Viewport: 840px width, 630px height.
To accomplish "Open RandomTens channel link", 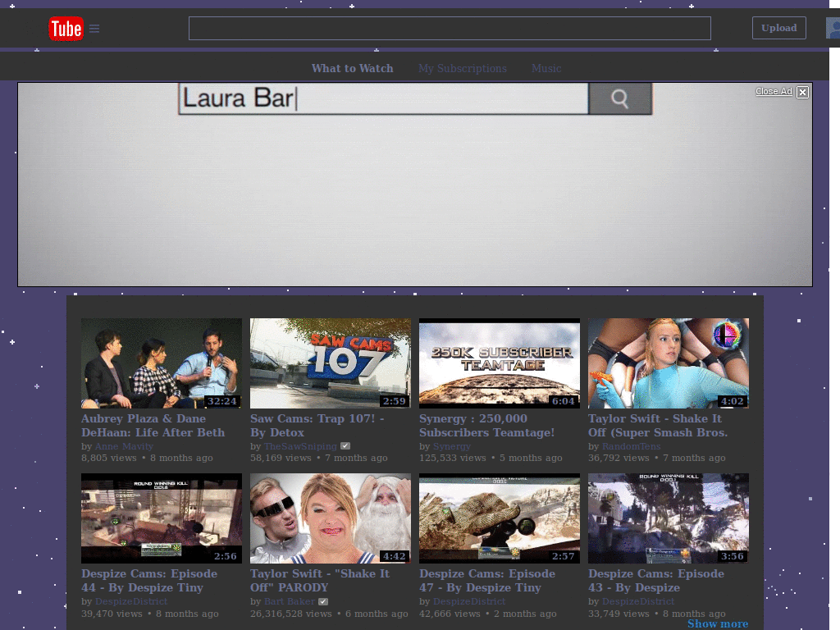I will pos(631,446).
